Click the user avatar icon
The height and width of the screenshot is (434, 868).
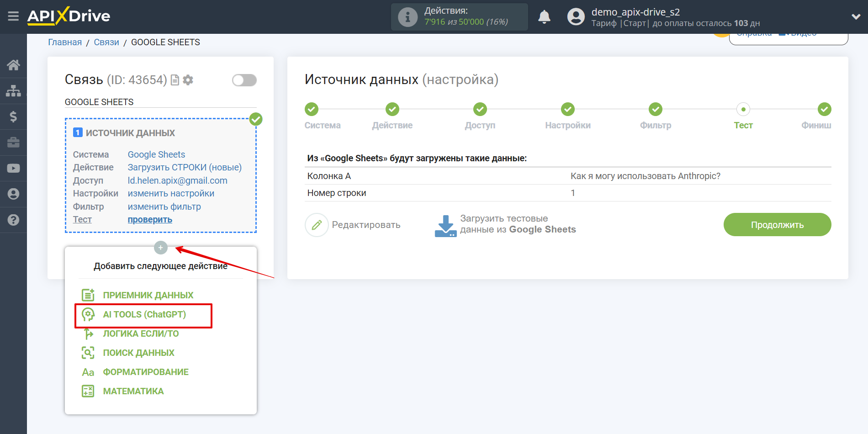click(576, 17)
